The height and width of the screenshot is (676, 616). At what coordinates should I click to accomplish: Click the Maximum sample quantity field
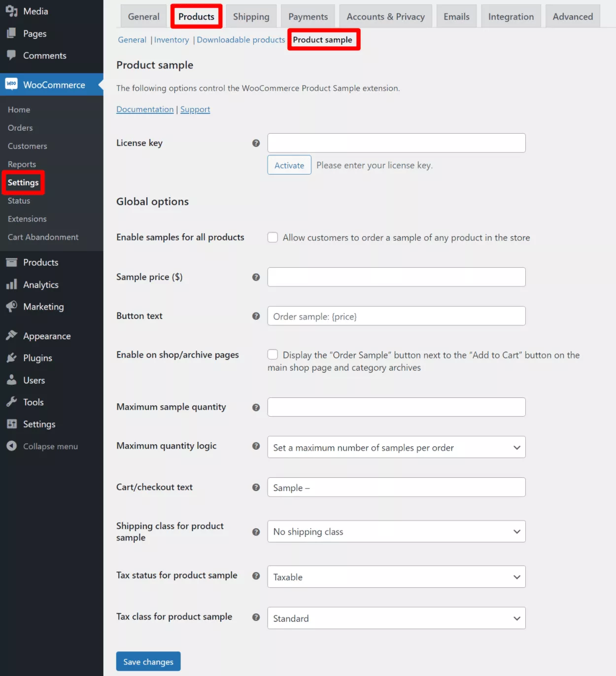(x=396, y=407)
